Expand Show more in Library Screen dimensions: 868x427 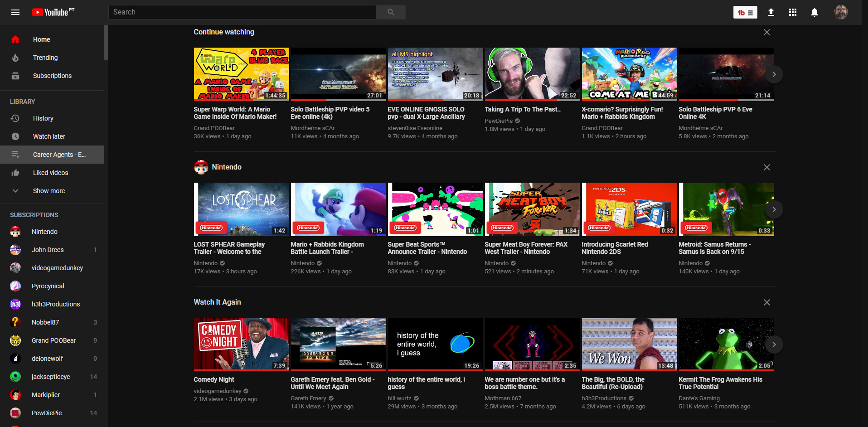pos(52,191)
